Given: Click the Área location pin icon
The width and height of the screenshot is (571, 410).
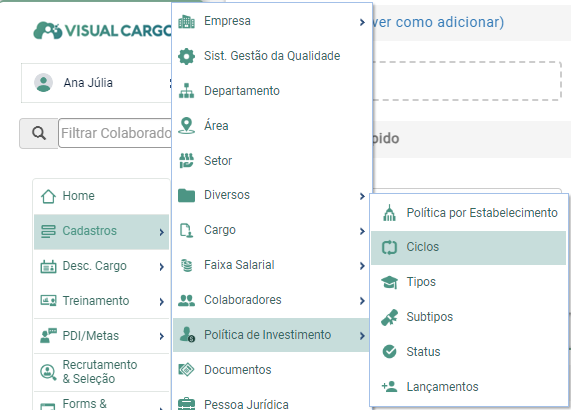Looking at the screenshot, I should coord(186,126).
